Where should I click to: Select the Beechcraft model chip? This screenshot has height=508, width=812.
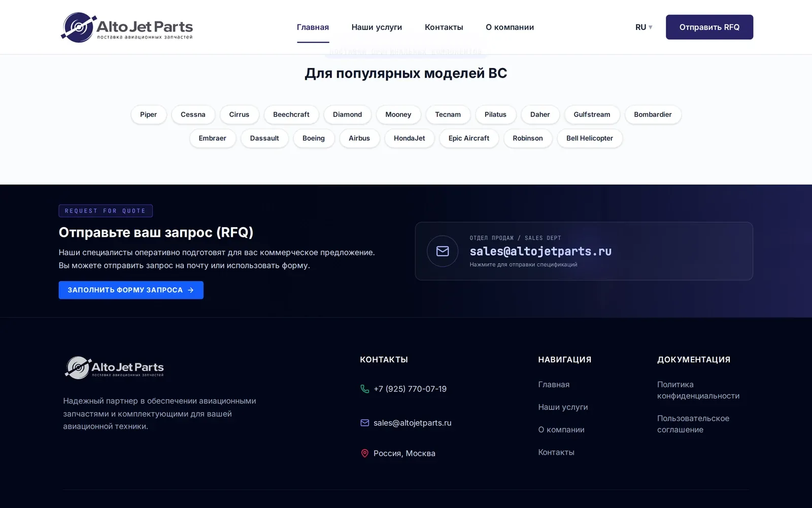[291, 115]
